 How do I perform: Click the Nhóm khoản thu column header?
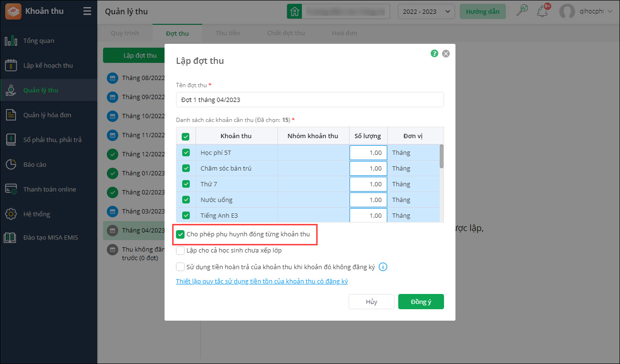coord(313,136)
